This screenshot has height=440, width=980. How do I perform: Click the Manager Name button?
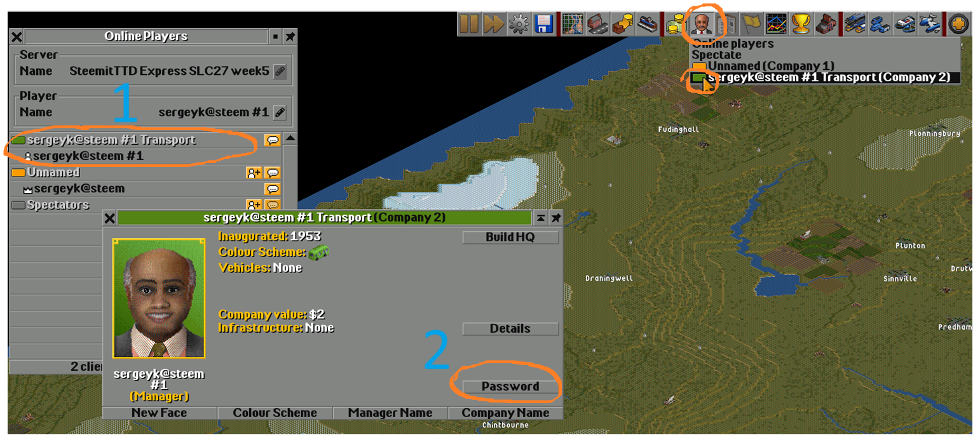pyautogui.click(x=390, y=413)
